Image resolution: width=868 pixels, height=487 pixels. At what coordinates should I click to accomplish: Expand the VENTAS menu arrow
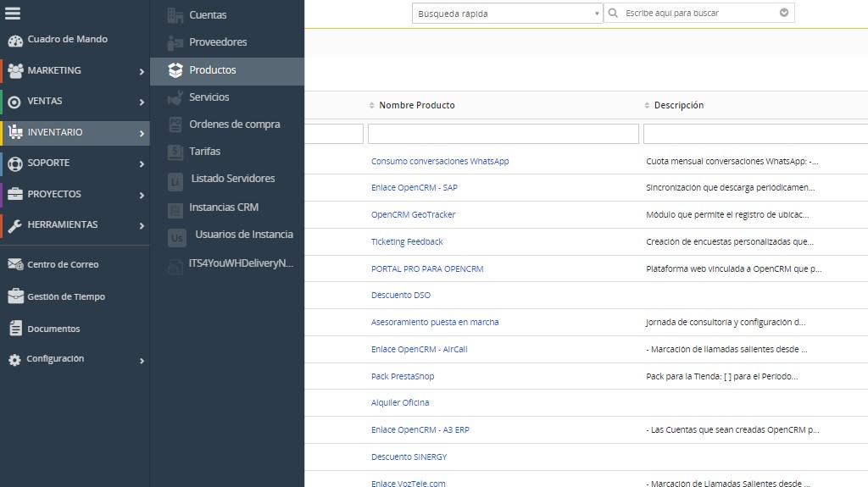pyautogui.click(x=142, y=102)
